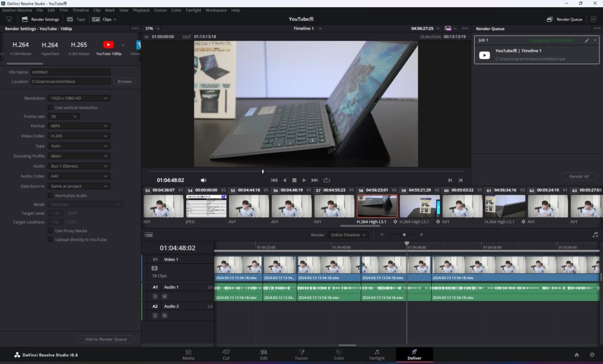Solo Audio 2 track with S button
Viewport: 603px width, 364px height.
pos(155,316)
